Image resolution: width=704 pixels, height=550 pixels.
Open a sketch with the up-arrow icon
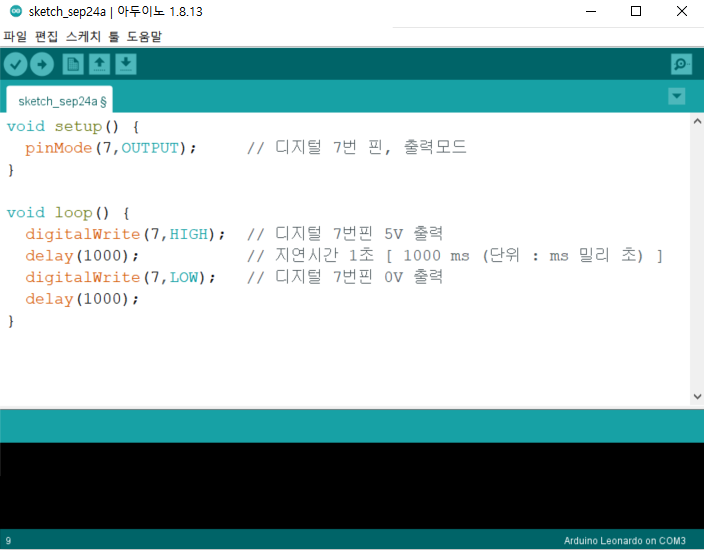[x=99, y=64]
